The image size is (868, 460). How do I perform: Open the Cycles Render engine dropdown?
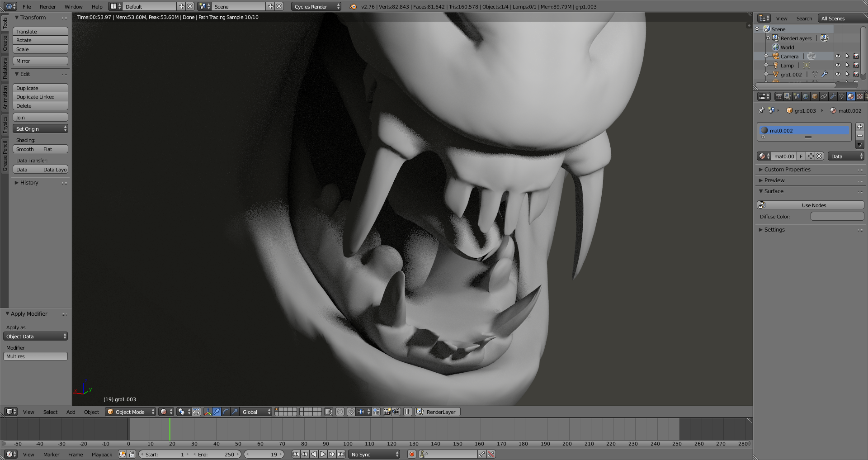tap(316, 6)
